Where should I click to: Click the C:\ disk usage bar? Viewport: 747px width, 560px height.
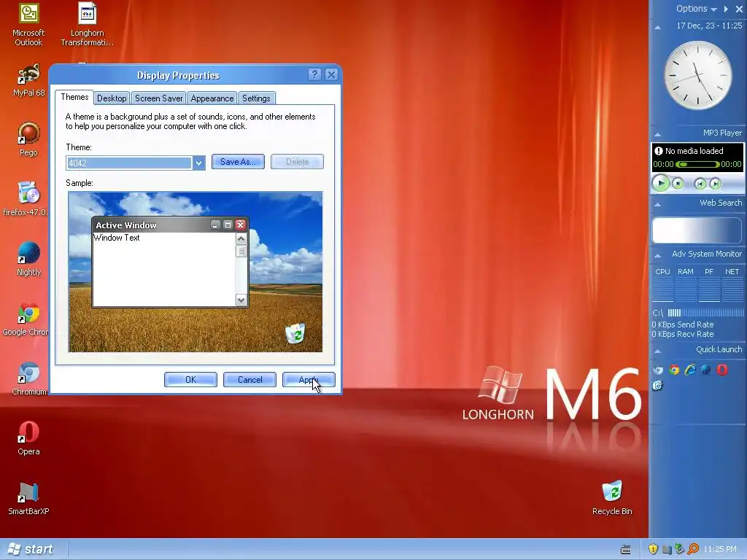pos(705,313)
